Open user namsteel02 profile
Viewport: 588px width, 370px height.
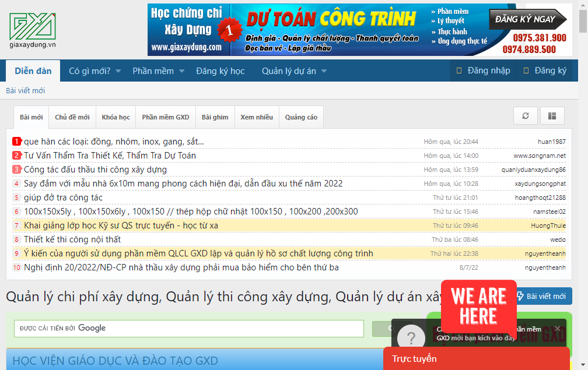549,212
